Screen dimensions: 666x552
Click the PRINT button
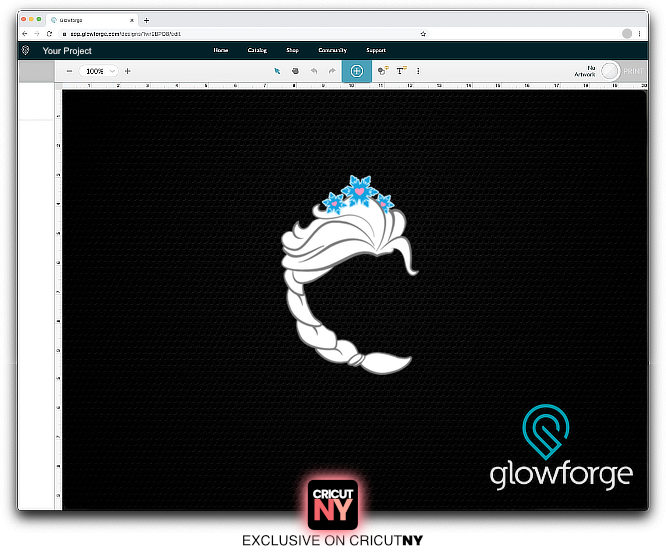coord(633,71)
